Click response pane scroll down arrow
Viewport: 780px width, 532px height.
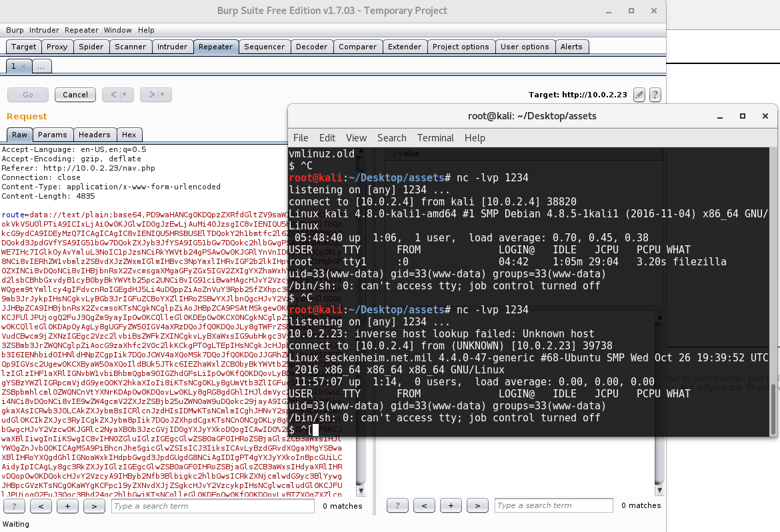(x=659, y=490)
